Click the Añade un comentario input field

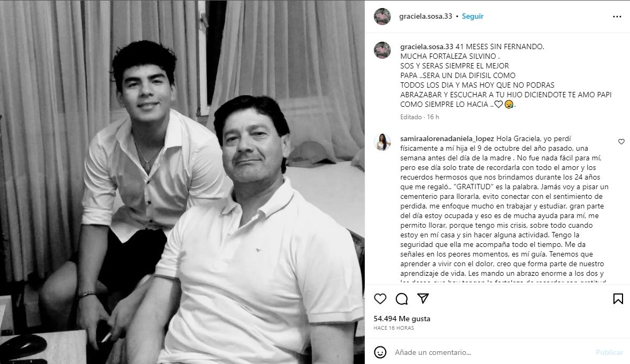pyautogui.click(x=491, y=352)
